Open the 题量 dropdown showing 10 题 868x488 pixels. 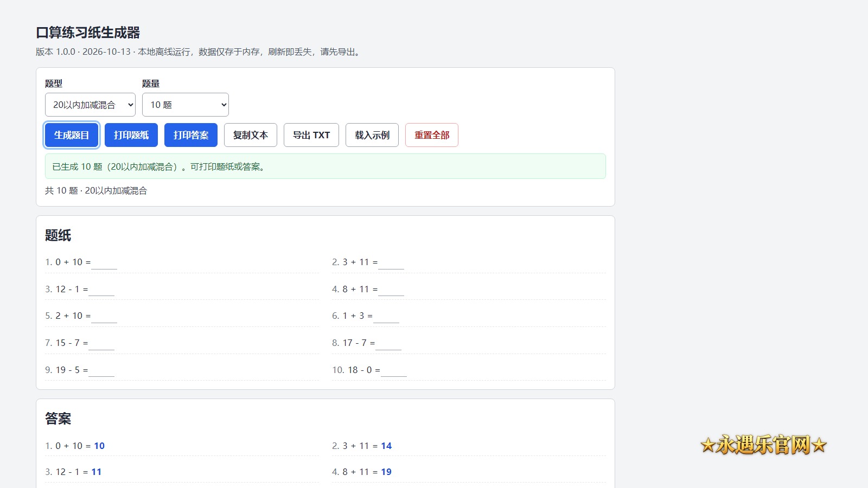(186, 105)
